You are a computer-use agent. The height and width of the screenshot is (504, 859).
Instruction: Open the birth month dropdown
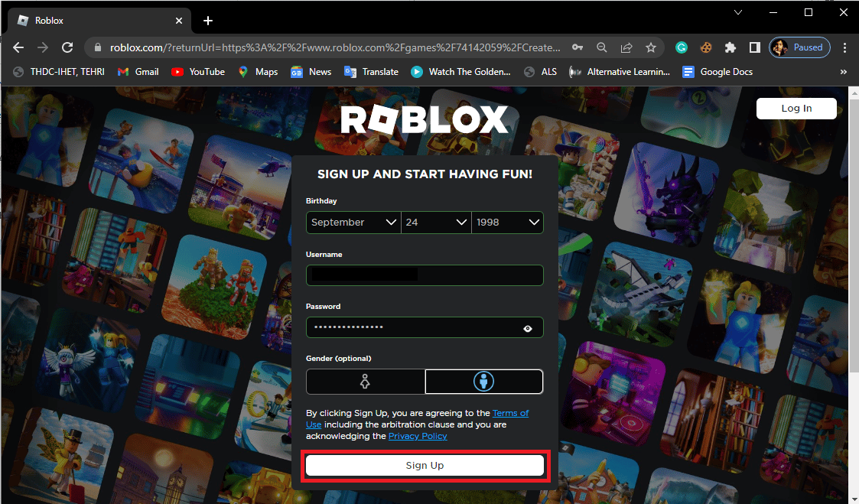tap(353, 222)
